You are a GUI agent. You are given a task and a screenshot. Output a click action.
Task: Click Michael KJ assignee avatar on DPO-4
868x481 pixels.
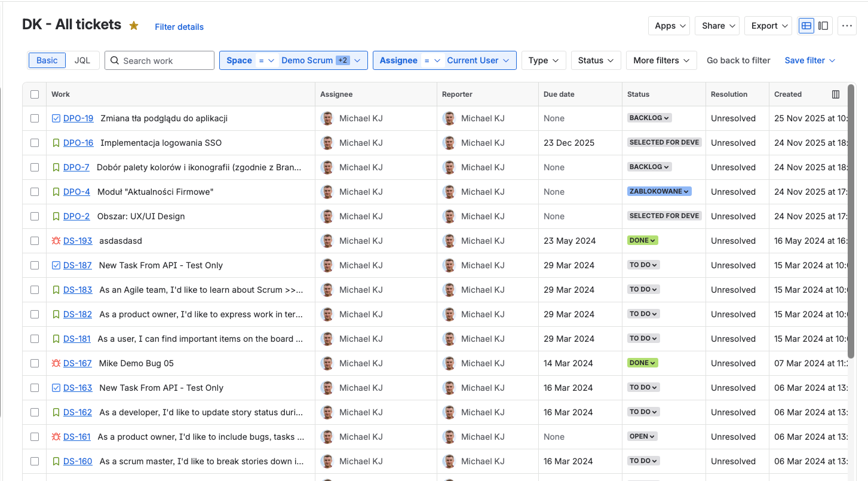coord(327,192)
